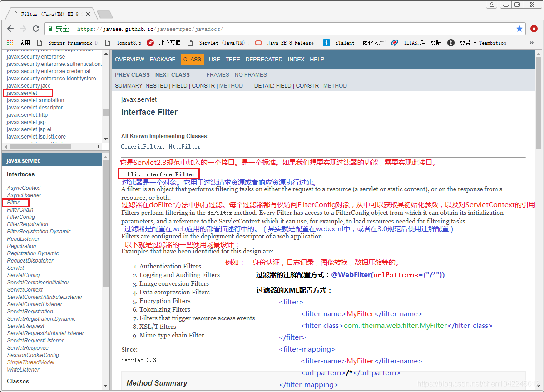Select the javax.servlet package
This screenshot has height=392, width=544.
pos(22,93)
